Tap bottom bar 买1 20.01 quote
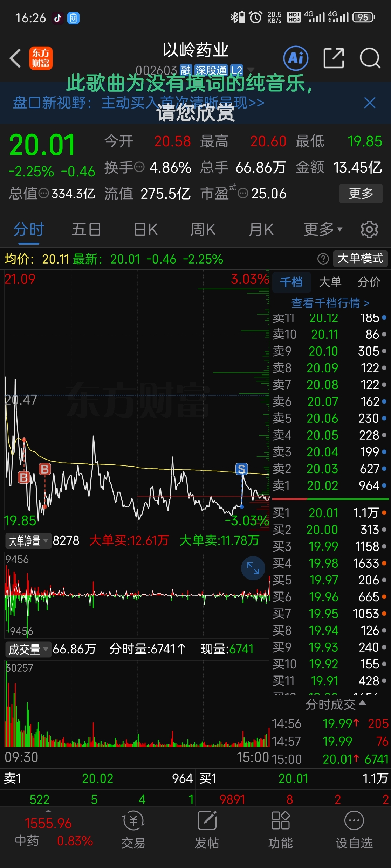The image size is (391, 868). coord(293,778)
